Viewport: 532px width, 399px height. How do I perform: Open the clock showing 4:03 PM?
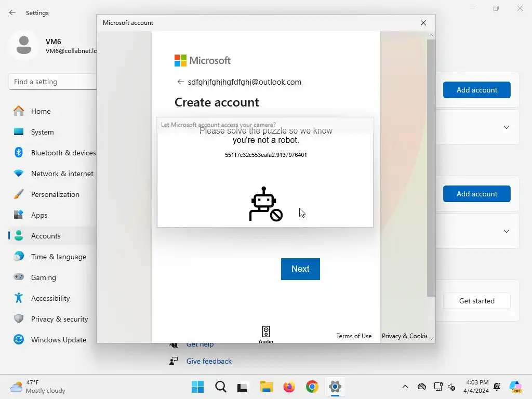476,387
